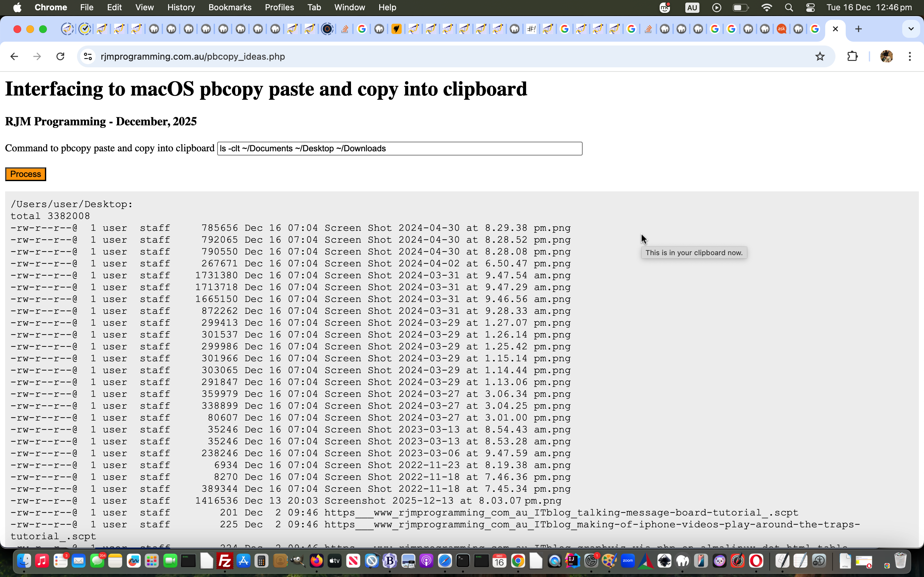
Task: Open the orange Ask bookmark icon
Action: 782,29
